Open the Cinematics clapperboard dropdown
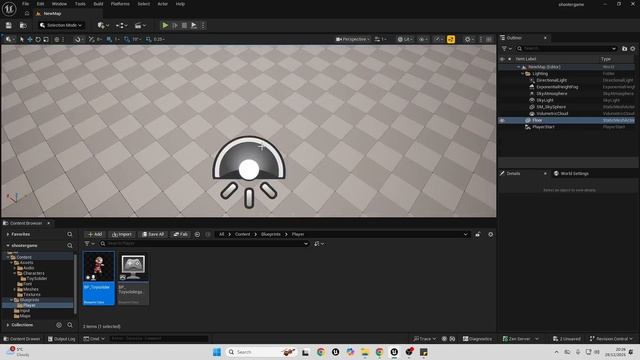 tap(140, 25)
